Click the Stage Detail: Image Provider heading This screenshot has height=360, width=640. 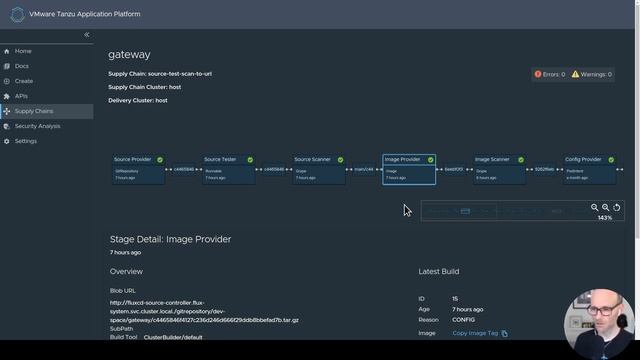pos(170,239)
